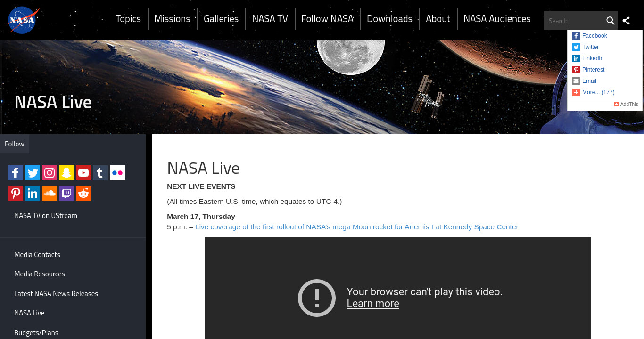Screen dimensions: 644x339
Task: Click the NASA logo in the header
Action: pos(23,20)
